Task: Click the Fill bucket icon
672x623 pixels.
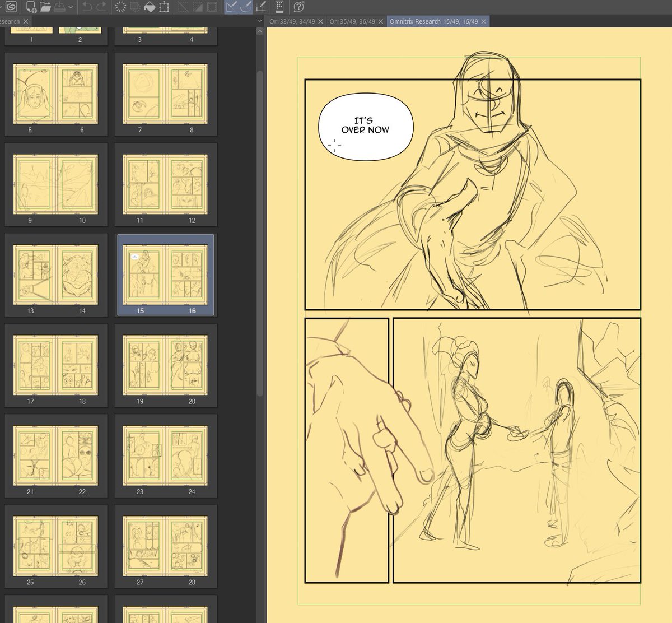Action: click(150, 7)
